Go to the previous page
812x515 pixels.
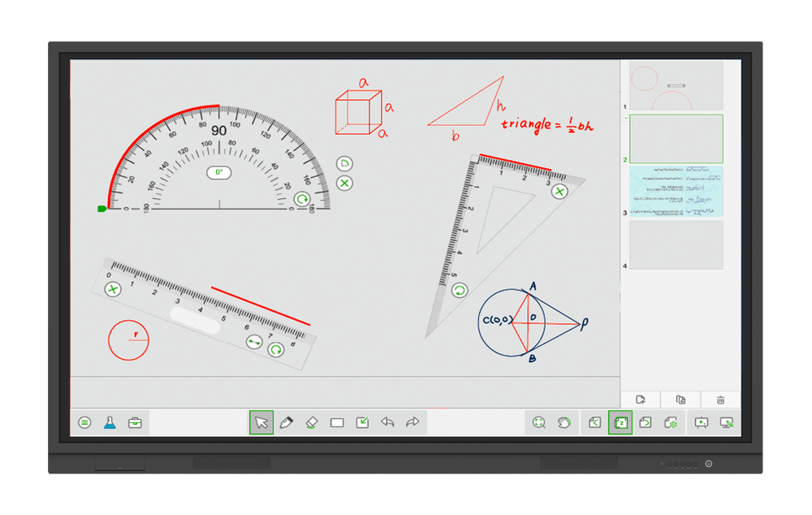[594, 422]
